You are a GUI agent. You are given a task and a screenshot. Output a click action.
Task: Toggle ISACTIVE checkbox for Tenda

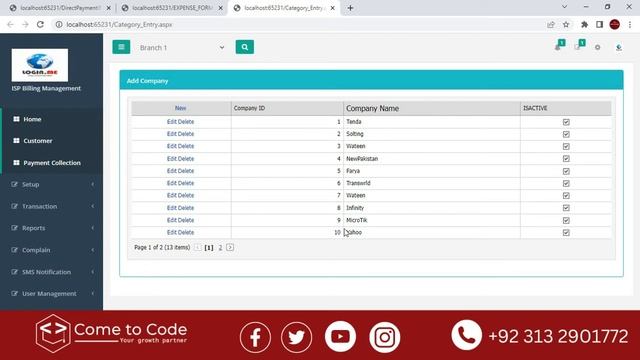566,122
